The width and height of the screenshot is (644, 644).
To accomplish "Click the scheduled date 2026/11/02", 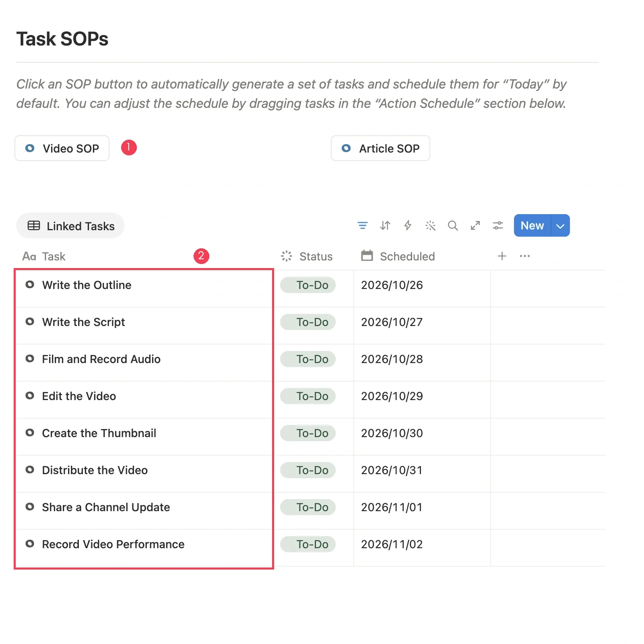I will pyautogui.click(x=392, y=544).
